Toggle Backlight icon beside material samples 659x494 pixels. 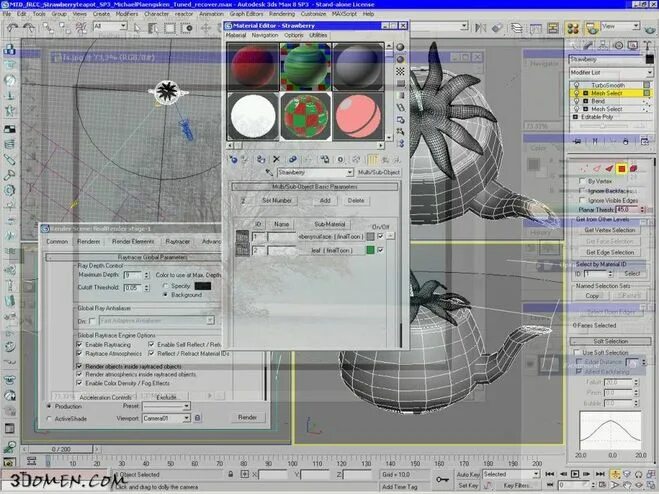tap(401, 59)
